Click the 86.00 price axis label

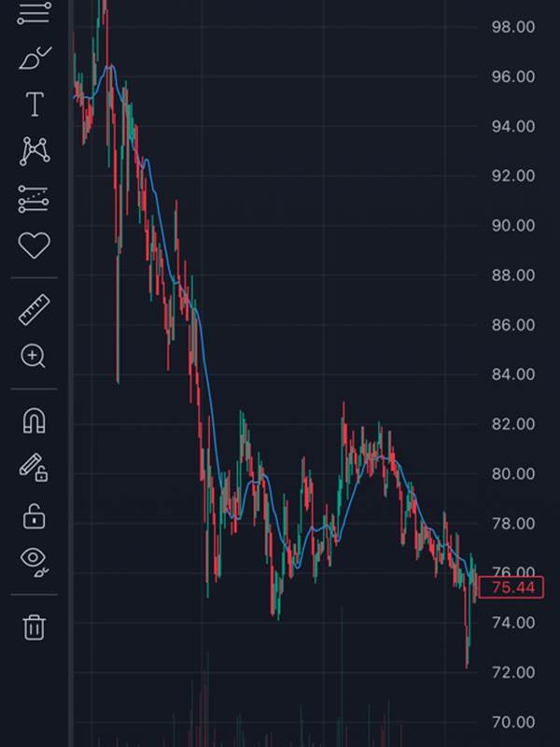click(x=513, y=325)
